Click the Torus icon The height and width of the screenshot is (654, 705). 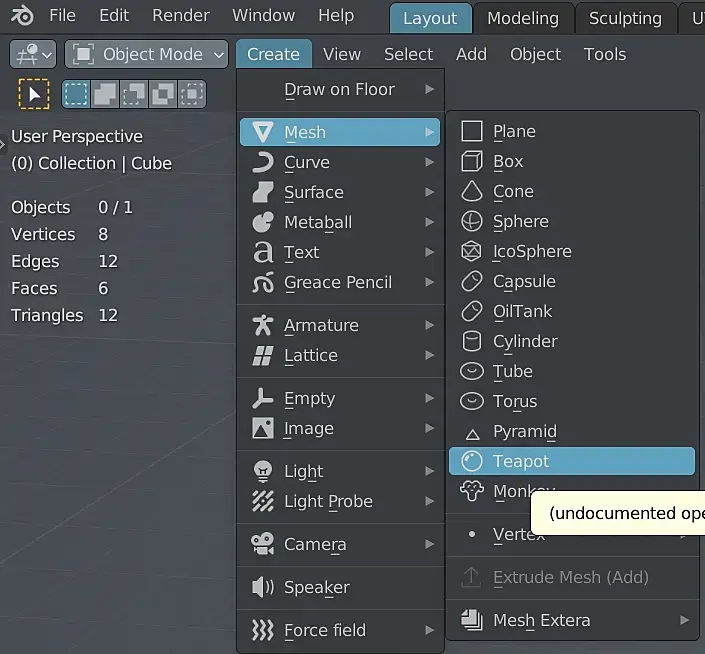[472, 401]
